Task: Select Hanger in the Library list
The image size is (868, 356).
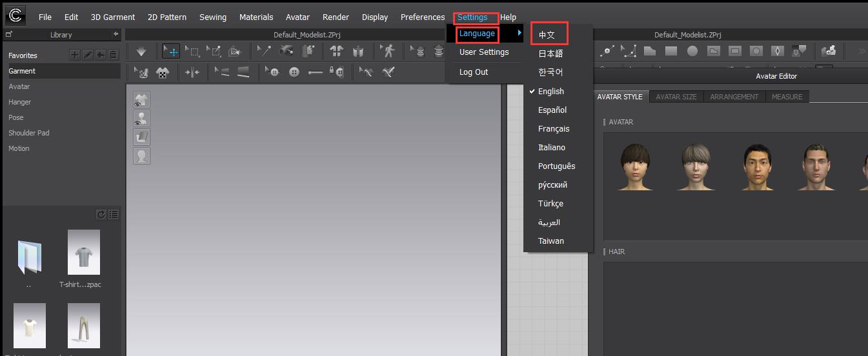Action: [20, 102]
